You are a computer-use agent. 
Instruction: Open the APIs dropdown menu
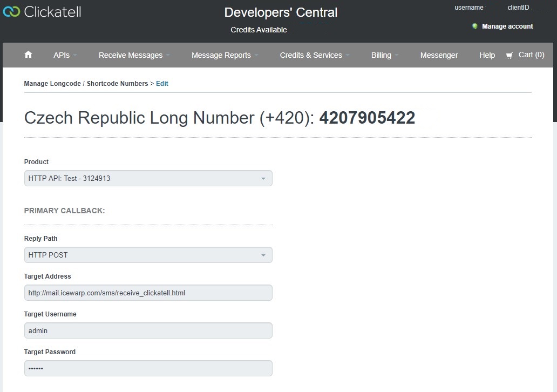65,55
